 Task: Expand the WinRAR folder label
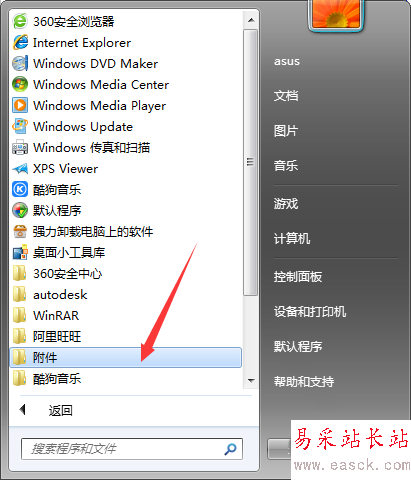point(56,316)
